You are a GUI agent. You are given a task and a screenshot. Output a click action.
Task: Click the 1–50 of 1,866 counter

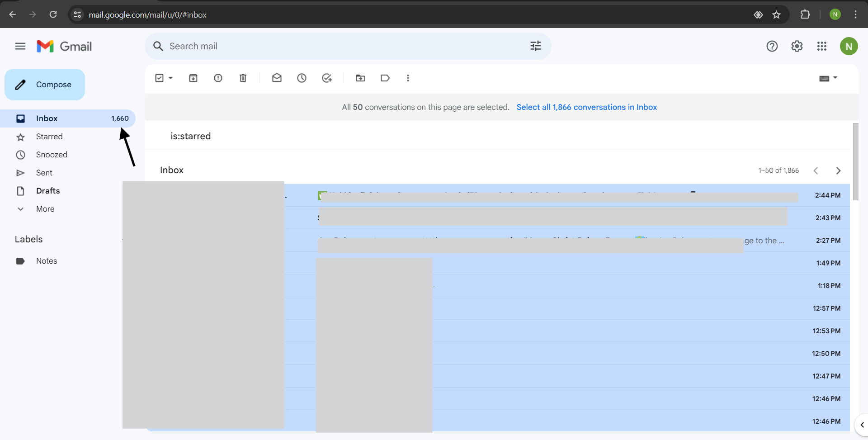pyautogui.click(x=778, y=170)
